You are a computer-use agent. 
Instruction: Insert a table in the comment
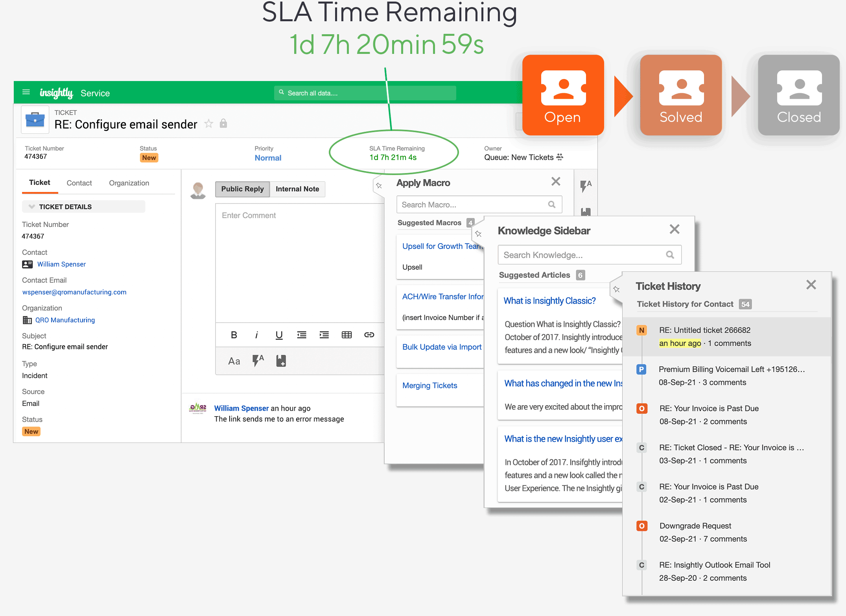pos(347,335)
